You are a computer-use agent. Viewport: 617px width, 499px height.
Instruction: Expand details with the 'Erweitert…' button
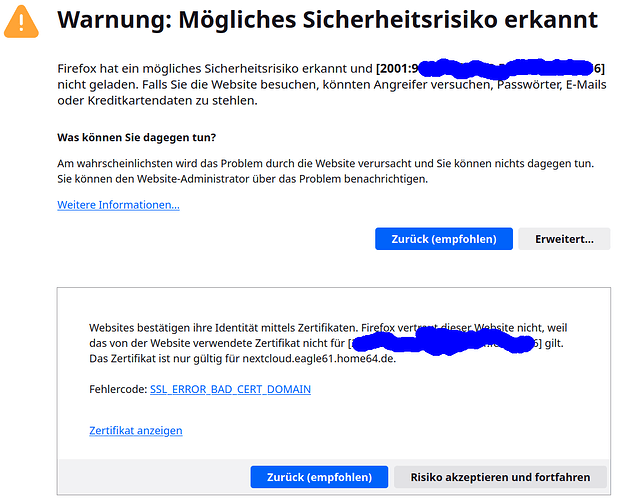(x=564, y=239)
